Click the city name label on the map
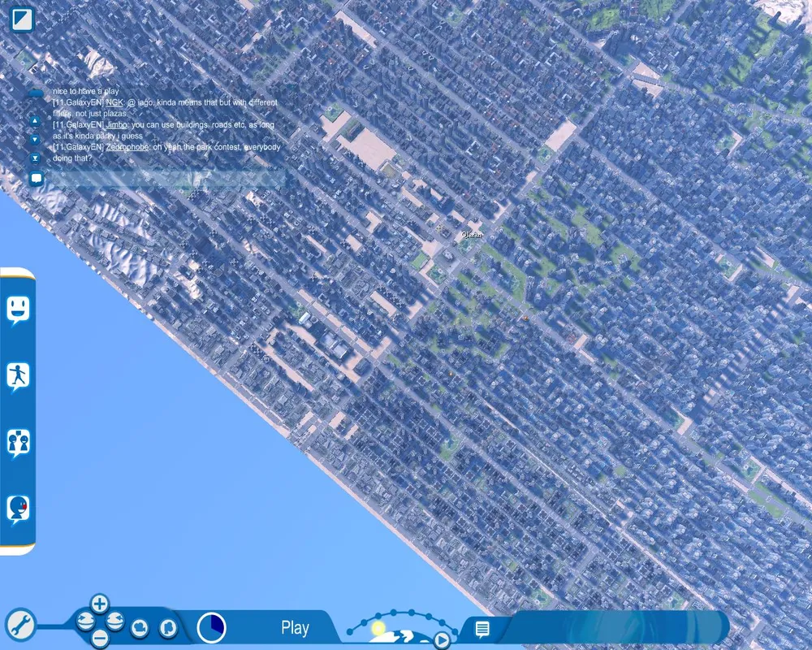 tap(472, 235)
